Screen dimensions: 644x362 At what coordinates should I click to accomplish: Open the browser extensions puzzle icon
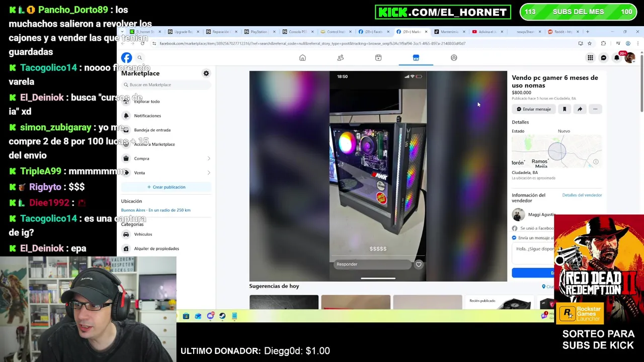603,43
